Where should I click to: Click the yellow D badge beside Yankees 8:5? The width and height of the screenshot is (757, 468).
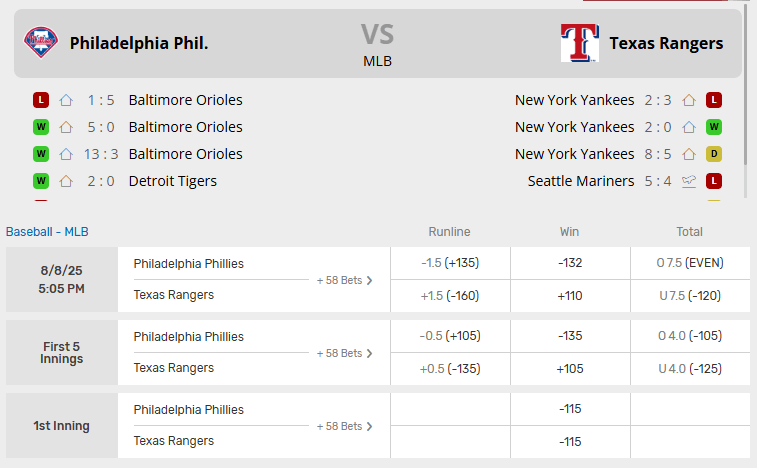pos(714,154)
